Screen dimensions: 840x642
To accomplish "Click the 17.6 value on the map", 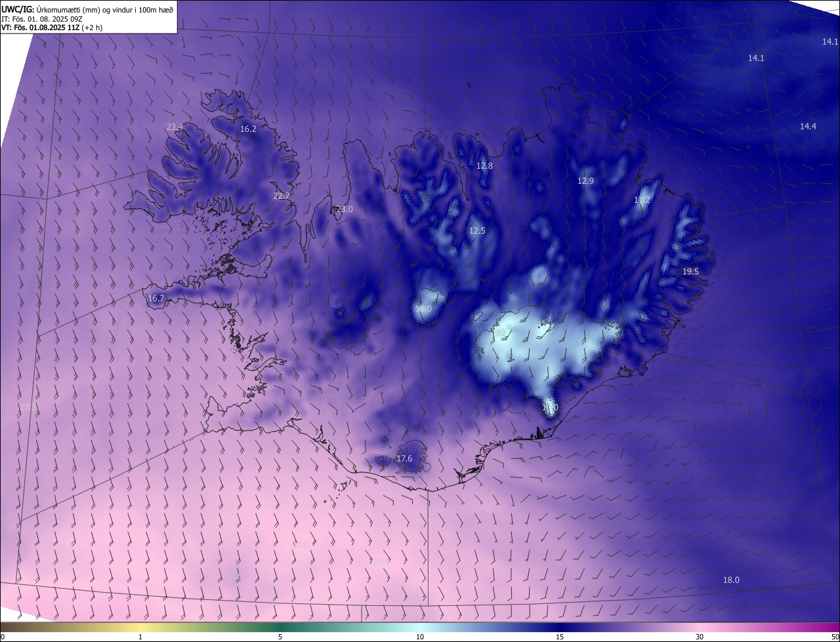I will 404,459.
